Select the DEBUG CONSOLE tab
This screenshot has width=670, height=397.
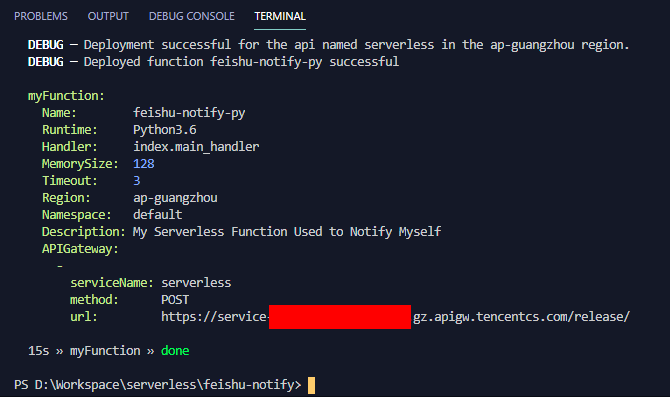(x=191, y=16)
